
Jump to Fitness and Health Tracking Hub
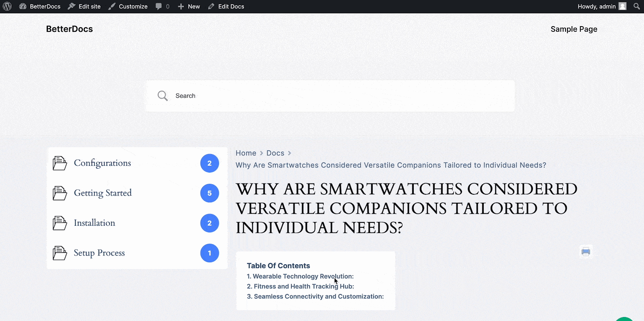[300, 286]
